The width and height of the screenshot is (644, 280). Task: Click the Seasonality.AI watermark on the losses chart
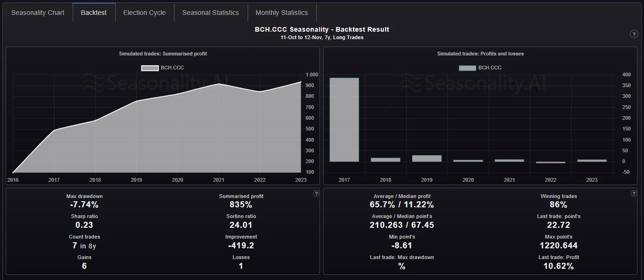pyautogui.click(x=475, y=82)
